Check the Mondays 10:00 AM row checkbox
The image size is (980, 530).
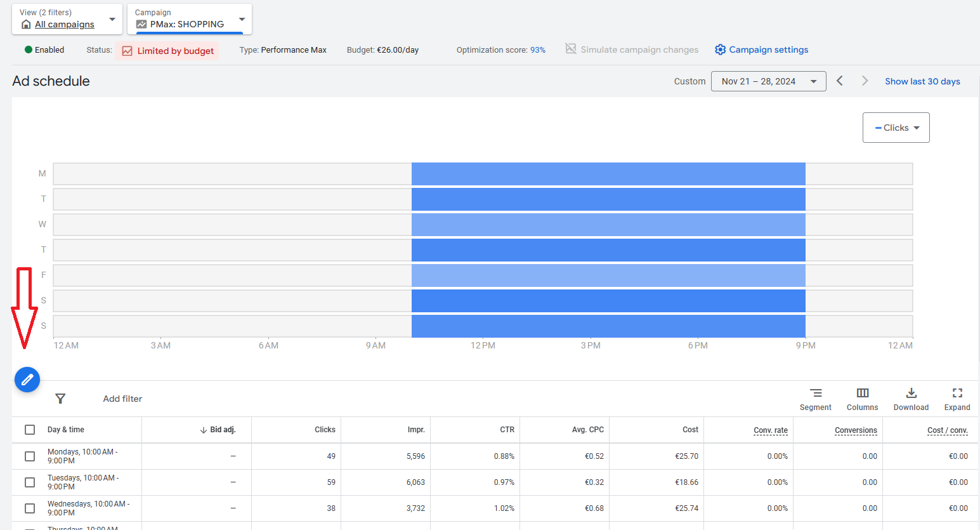[29, 456]
